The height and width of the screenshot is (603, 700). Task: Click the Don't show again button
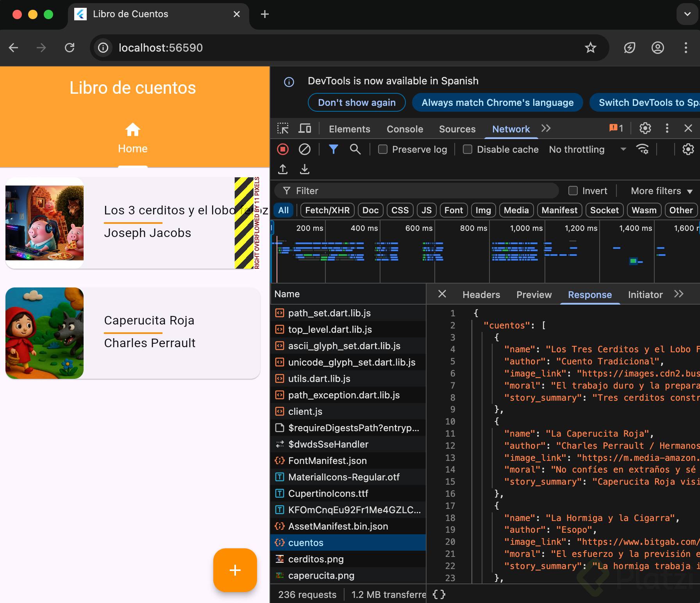tap(357, 103)
